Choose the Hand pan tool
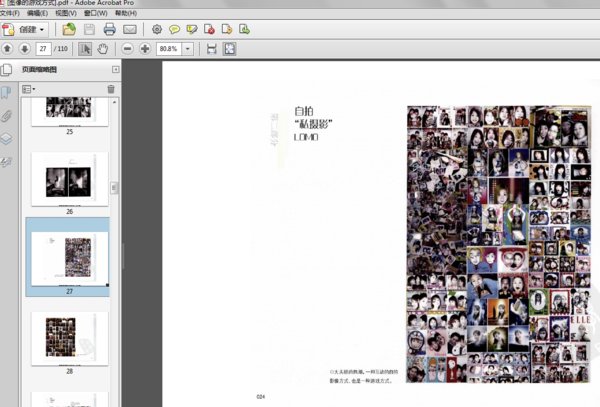This screenshot has height=407, width=600. 103,49
